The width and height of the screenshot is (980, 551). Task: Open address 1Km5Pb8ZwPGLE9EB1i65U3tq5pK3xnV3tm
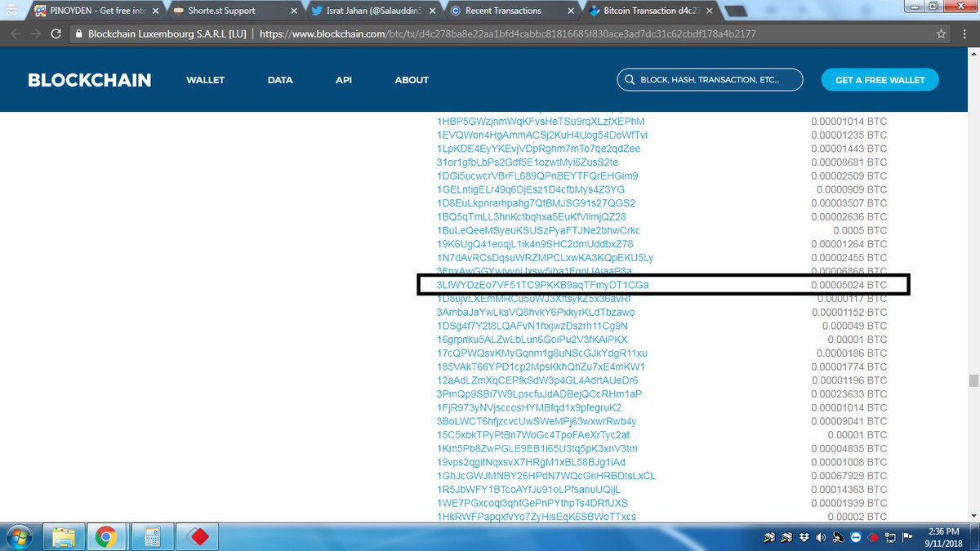537,449
